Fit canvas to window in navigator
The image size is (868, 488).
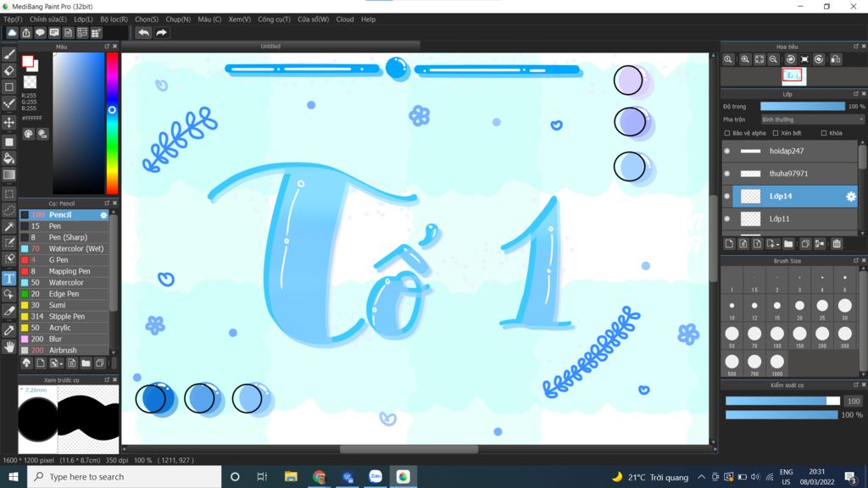[759, 59]
